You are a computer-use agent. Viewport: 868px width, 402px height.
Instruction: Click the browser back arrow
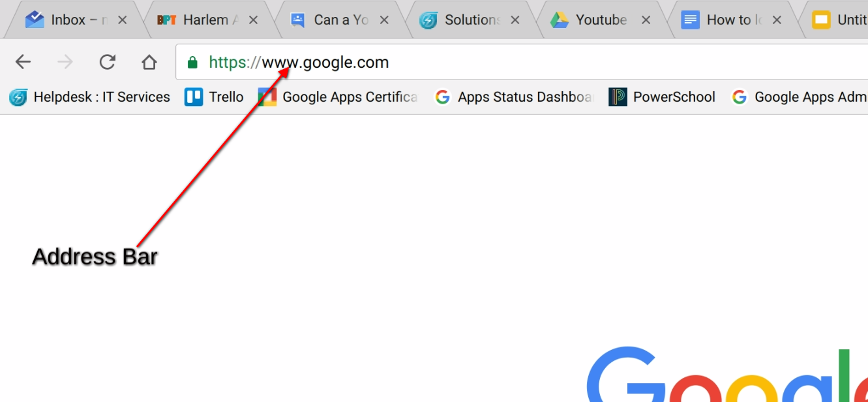pyautogui.click(x=23, y=62)
